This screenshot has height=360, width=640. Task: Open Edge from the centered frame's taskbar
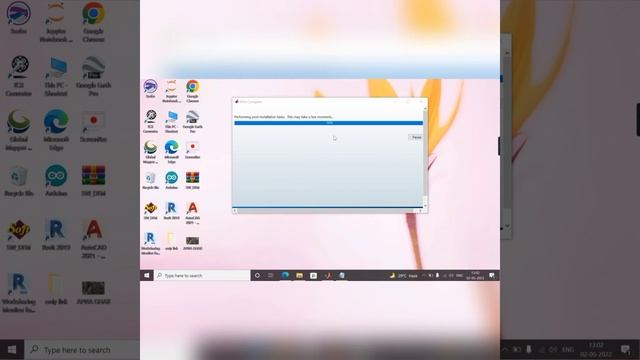tap(285, 276)
